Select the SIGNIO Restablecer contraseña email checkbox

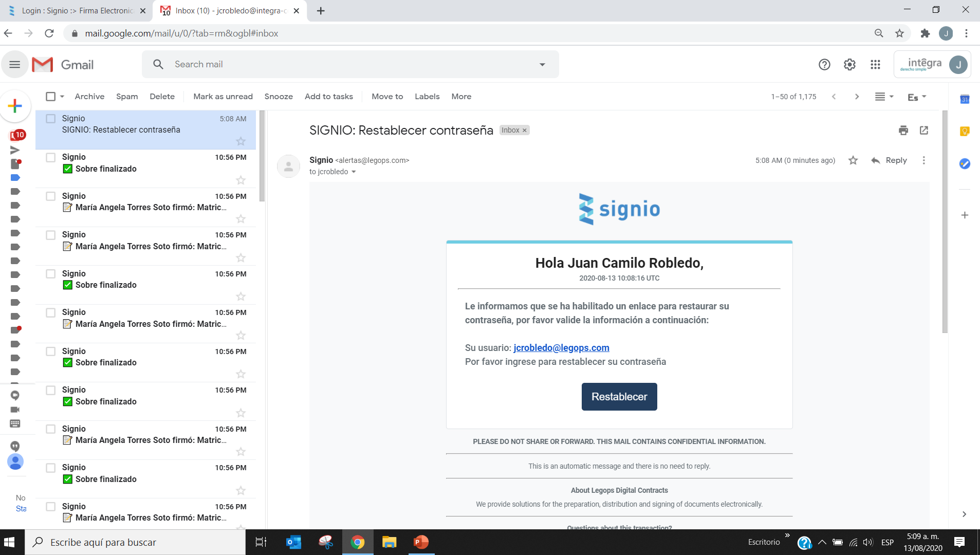point(50,119)
